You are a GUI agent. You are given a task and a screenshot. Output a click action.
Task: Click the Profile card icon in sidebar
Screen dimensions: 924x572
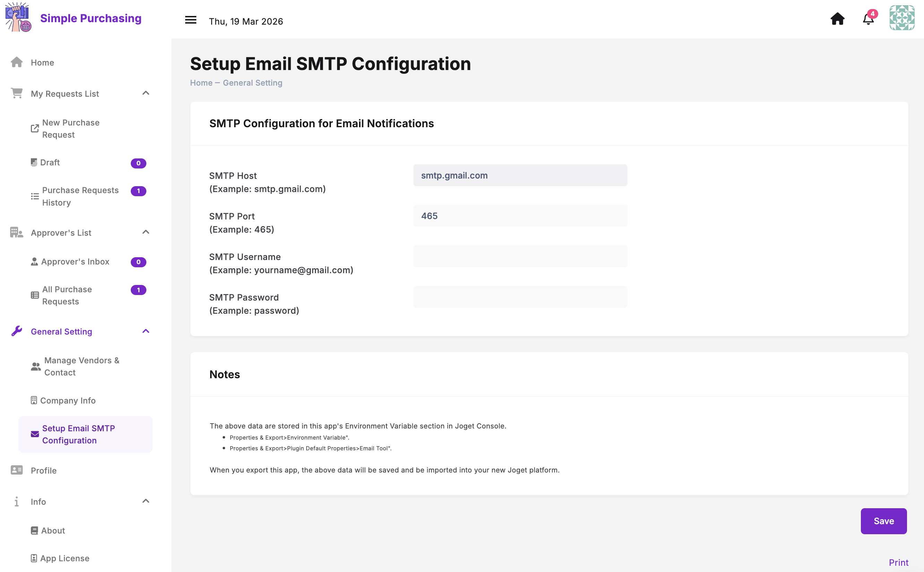(17, 470)
